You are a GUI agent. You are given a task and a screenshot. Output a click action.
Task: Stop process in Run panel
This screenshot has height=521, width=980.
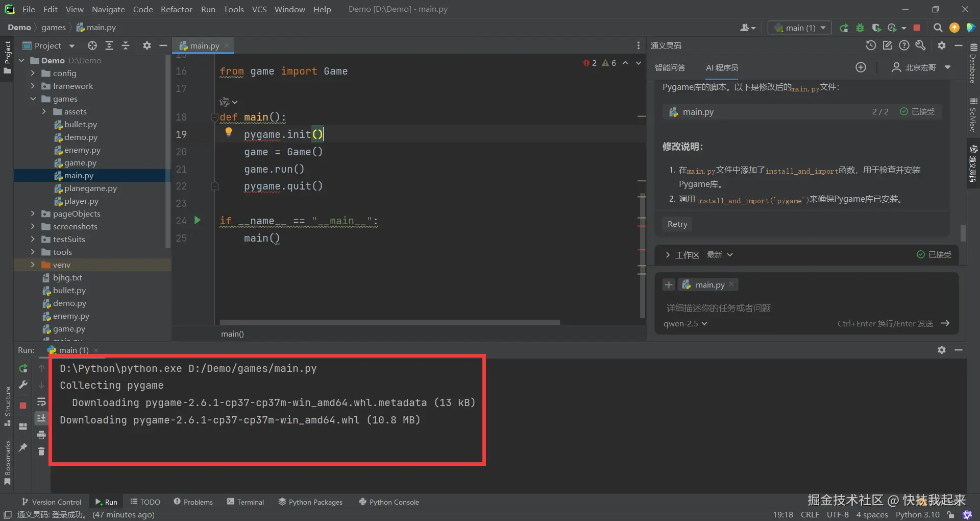click(23, 405)
